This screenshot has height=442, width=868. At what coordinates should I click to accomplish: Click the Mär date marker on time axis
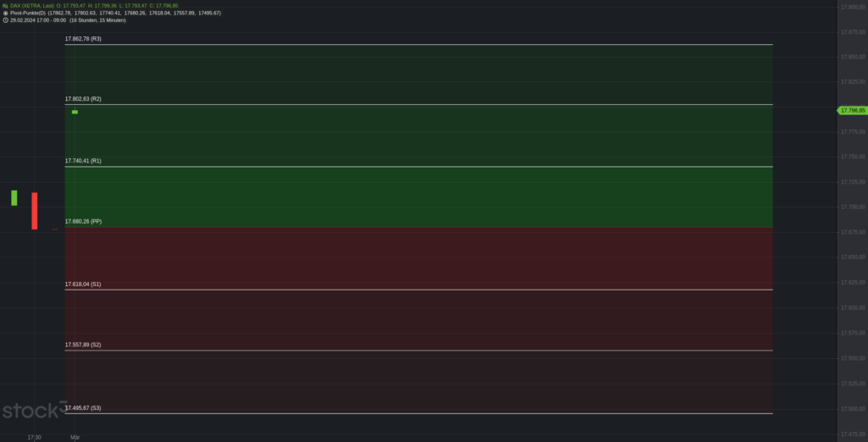[x=75, y=437]
